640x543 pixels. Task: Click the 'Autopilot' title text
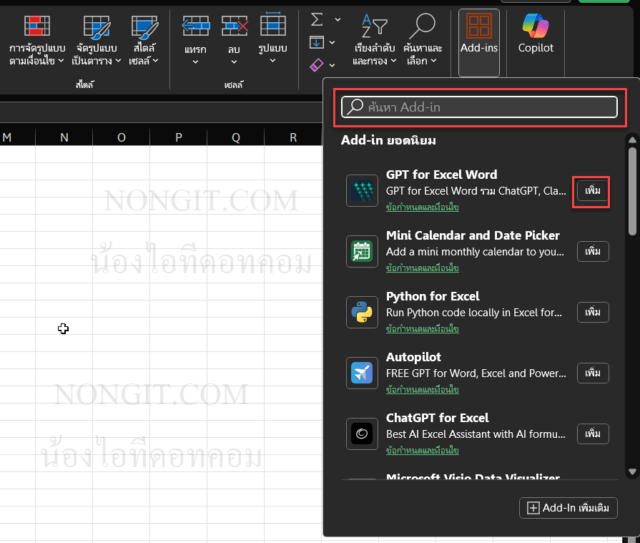point(413,357)
